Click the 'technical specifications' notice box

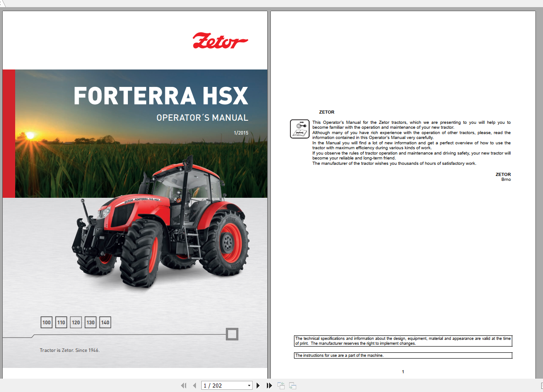click(403, 341)
